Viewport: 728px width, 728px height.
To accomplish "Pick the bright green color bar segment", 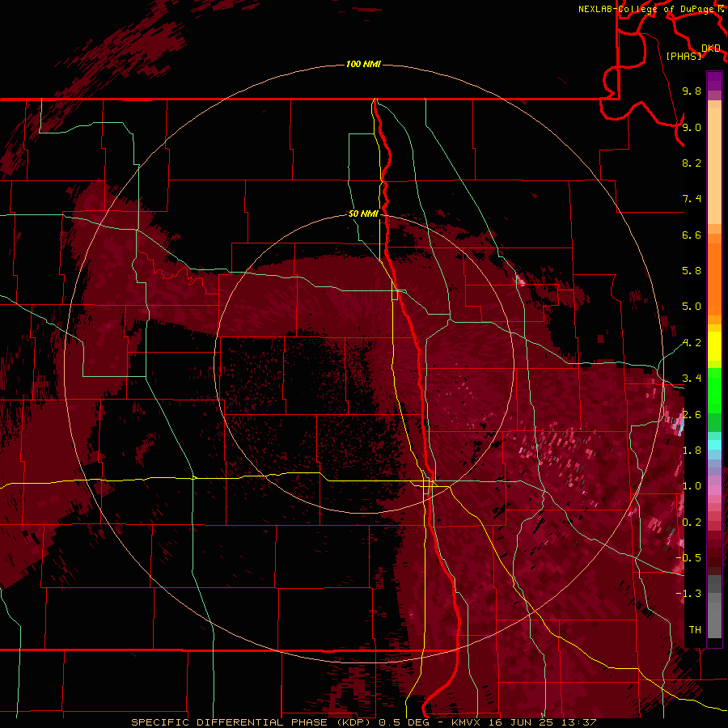I will coord(714,391).
